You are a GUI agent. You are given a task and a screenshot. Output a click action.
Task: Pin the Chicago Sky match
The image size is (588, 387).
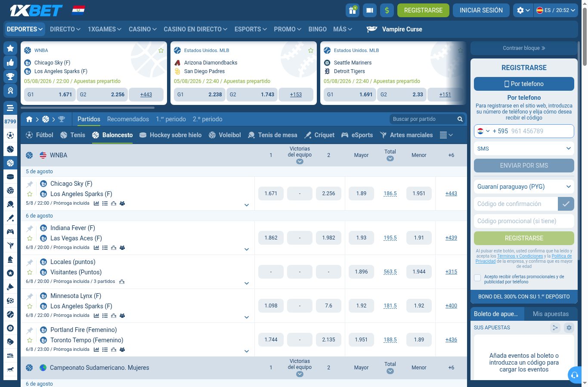(x=30, y=184)
